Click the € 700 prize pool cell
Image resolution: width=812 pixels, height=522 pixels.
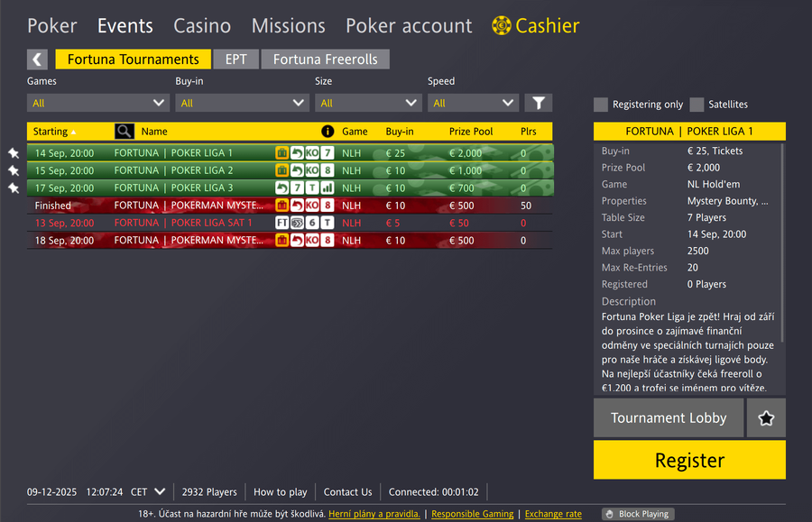(461, 188)
